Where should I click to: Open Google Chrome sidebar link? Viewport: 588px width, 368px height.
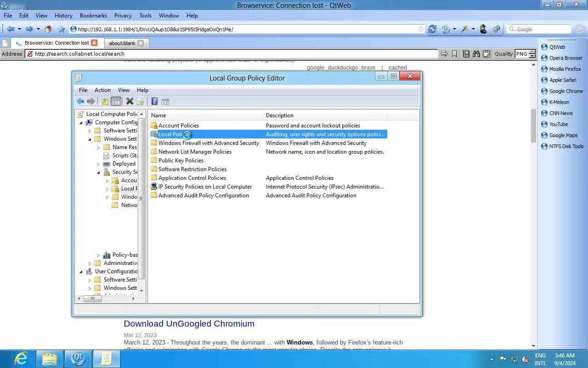tap(566, 91)
